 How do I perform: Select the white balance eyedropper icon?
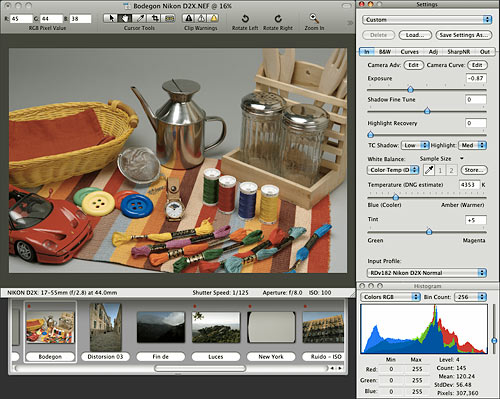(x=429, y=170)
